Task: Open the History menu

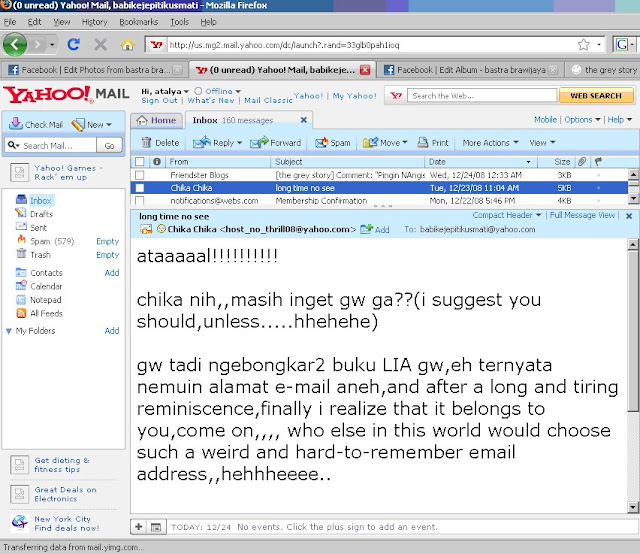Action: tap(94, 22)
